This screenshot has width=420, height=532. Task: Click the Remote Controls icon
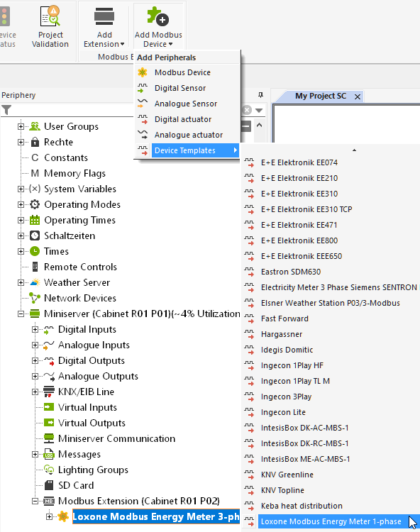point(35,267)
